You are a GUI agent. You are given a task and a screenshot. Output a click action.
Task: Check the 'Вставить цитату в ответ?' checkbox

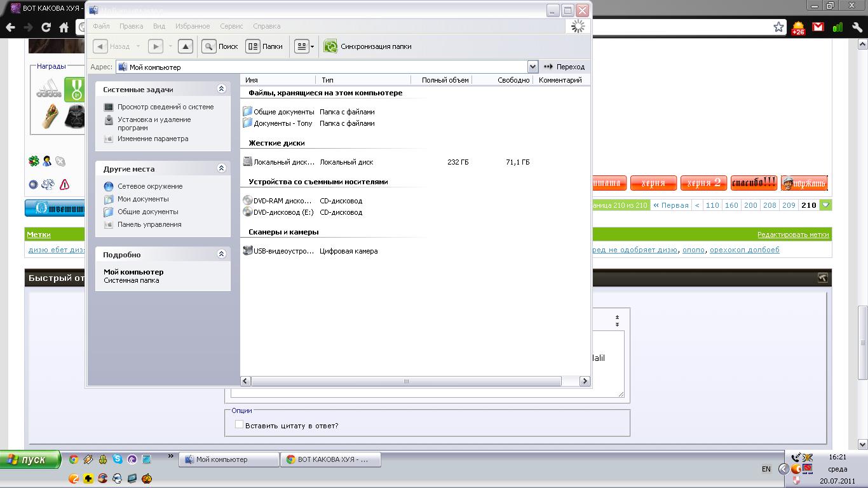(239, 424)
